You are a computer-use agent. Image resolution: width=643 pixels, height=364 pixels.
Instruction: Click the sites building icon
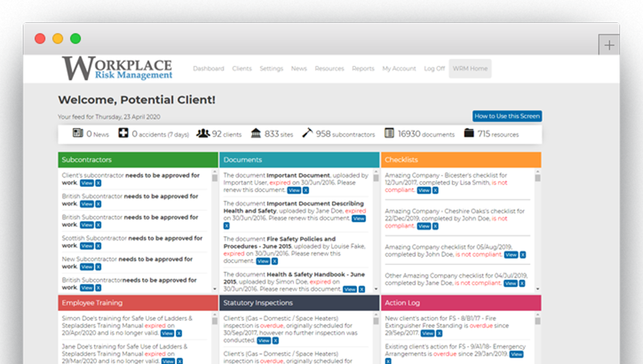click(256, 133)
